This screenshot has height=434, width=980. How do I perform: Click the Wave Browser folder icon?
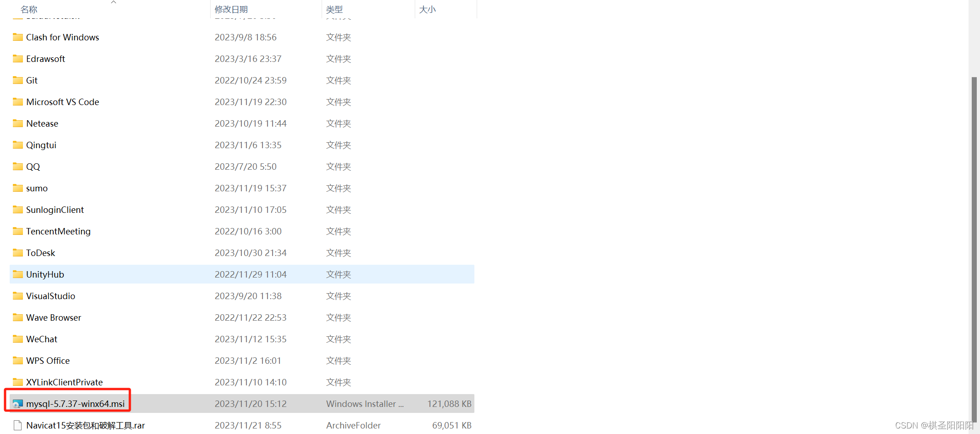coord(18,317)
